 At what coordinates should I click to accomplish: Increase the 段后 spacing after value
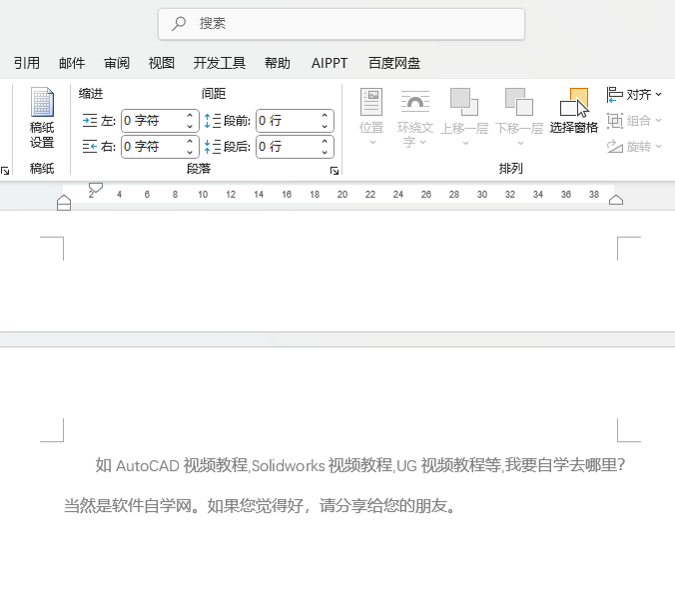[x=325, y=142]
